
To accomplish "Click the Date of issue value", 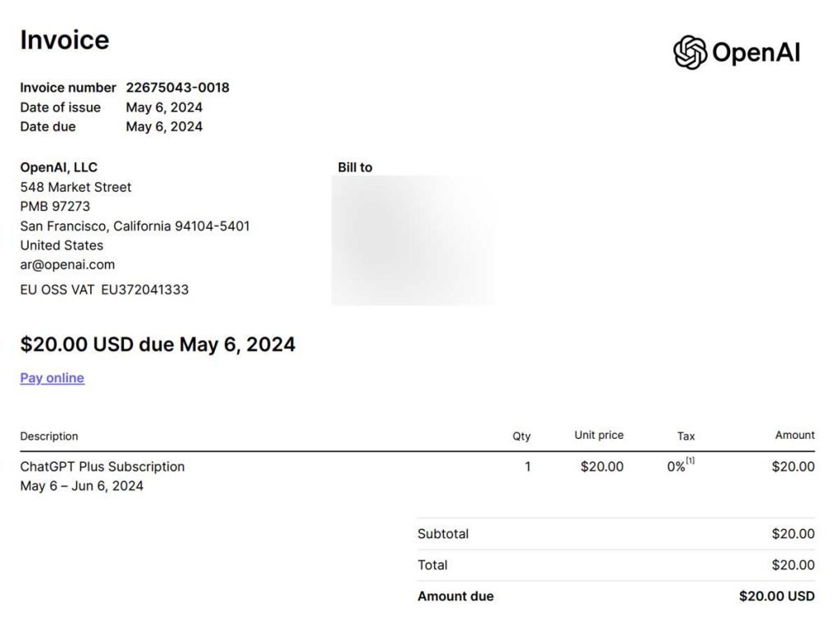I will tap(164, 107).
